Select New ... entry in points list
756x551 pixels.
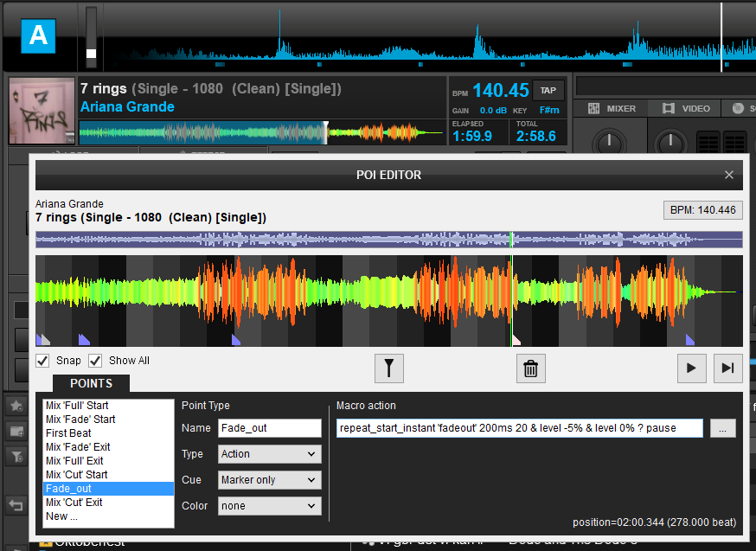108,516
